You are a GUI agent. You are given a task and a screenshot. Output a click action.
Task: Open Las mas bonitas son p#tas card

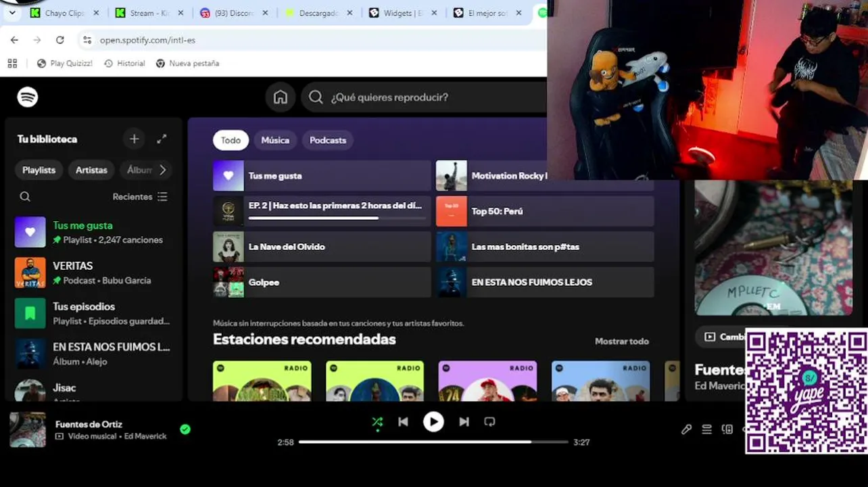point(545,247)
